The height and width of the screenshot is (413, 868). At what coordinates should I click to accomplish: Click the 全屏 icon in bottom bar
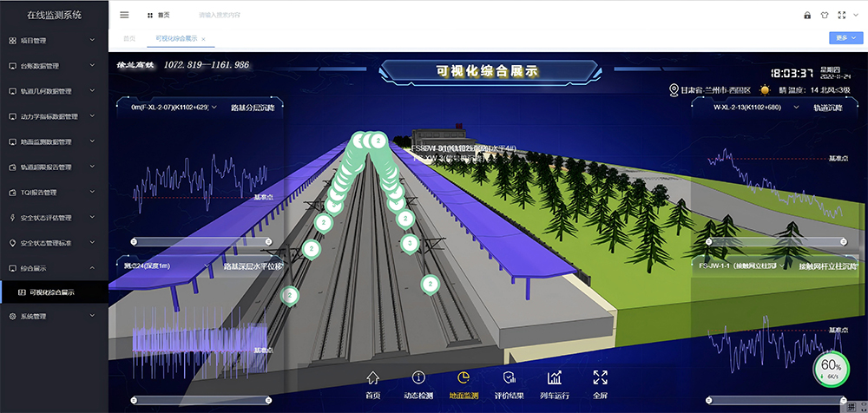600,383
